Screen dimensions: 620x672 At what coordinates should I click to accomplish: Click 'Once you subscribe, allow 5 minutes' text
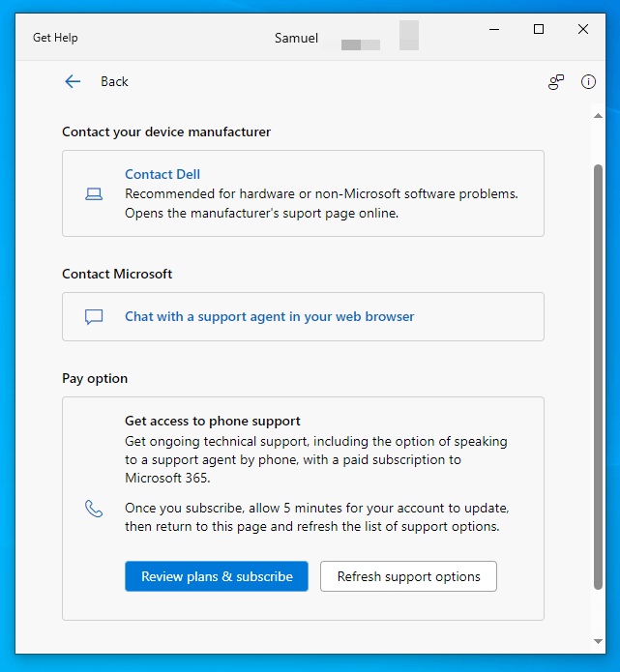(x=317, y=517)
